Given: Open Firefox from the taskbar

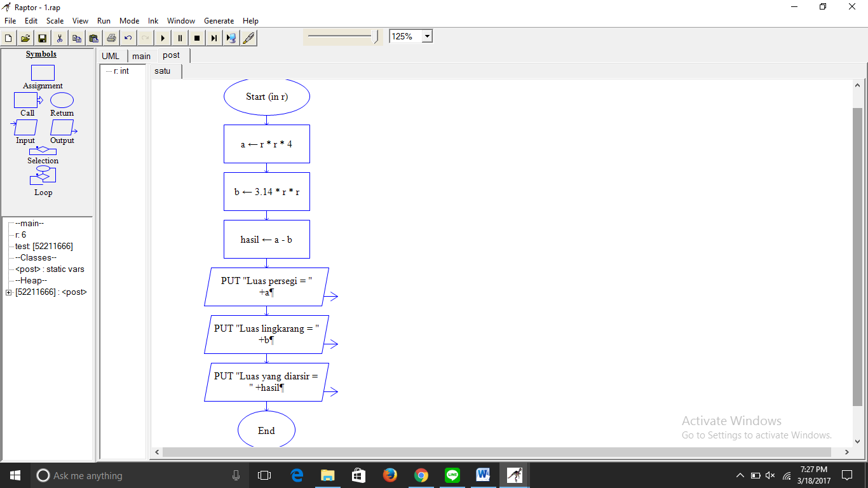Looking at the screenshot, I should [x=390, y=475].
